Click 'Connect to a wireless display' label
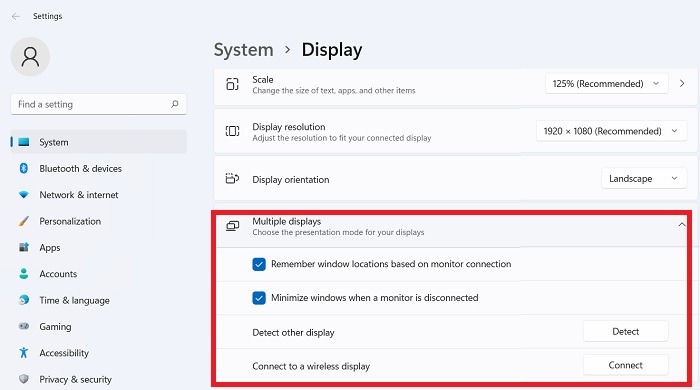The height and width of the screenshot is (390, 700). click(x=311, y=366)
